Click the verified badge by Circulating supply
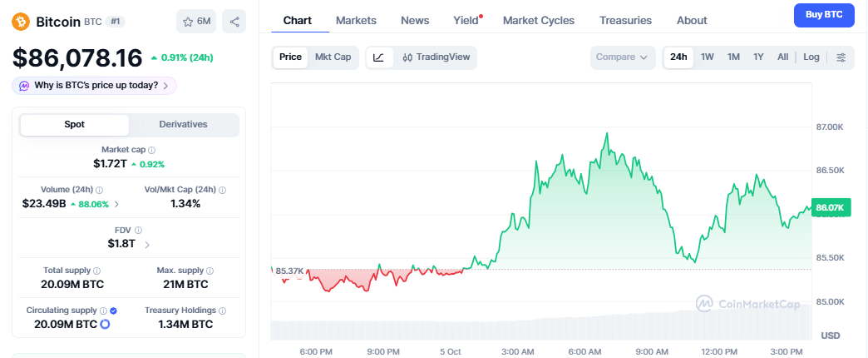 pos(113,311)
